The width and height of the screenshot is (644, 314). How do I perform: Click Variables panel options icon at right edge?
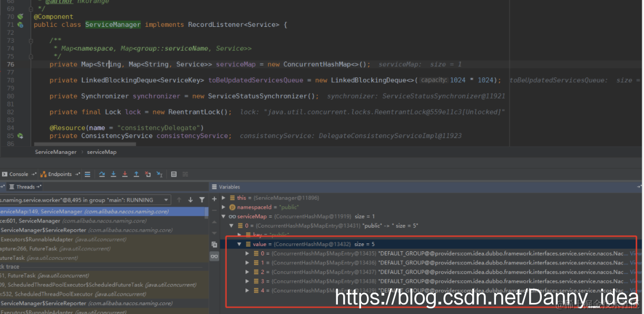639,187
